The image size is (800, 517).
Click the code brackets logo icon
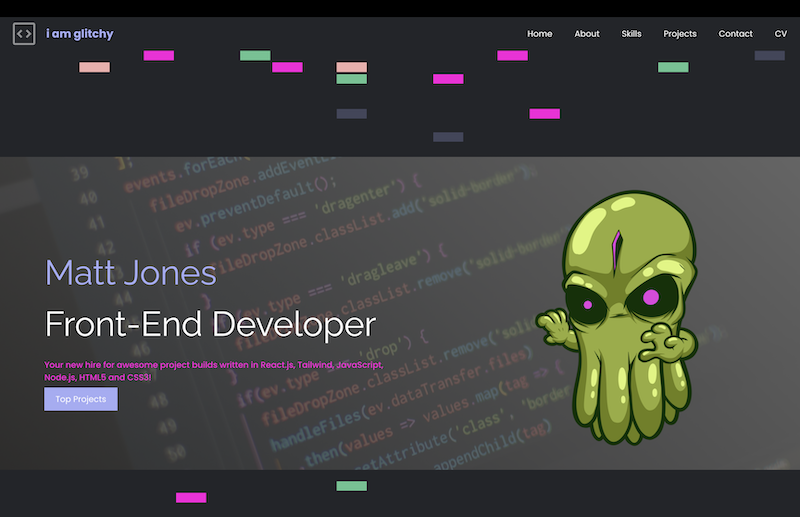(x=24, y=34)
